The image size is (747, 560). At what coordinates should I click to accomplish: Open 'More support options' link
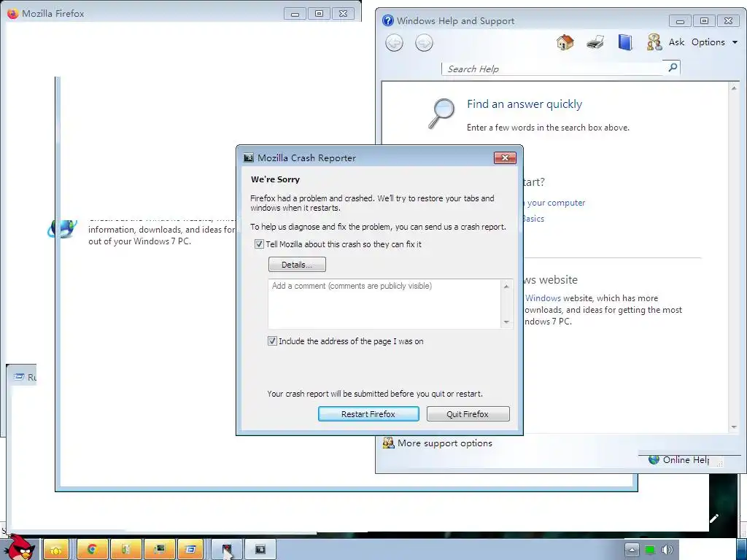[x=444, y=443]
